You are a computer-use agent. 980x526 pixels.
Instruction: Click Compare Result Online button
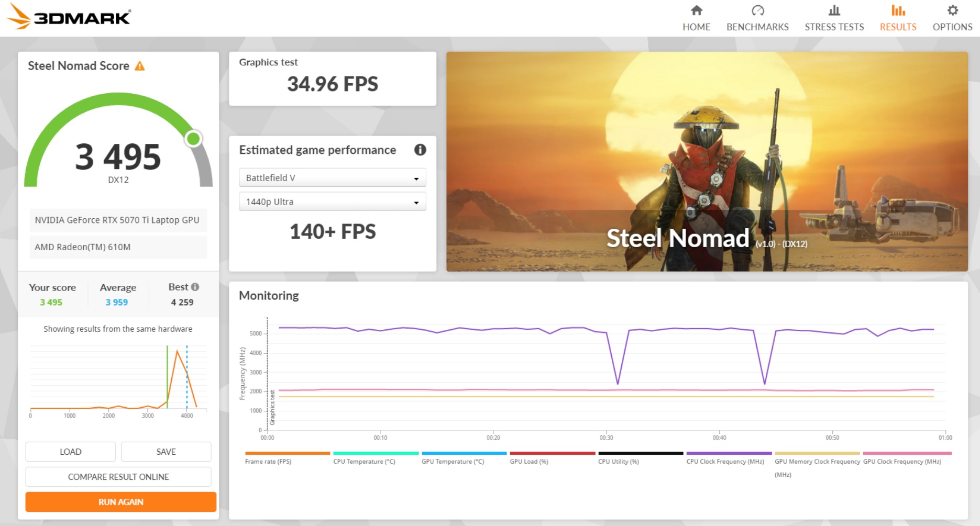coord(118,477)
